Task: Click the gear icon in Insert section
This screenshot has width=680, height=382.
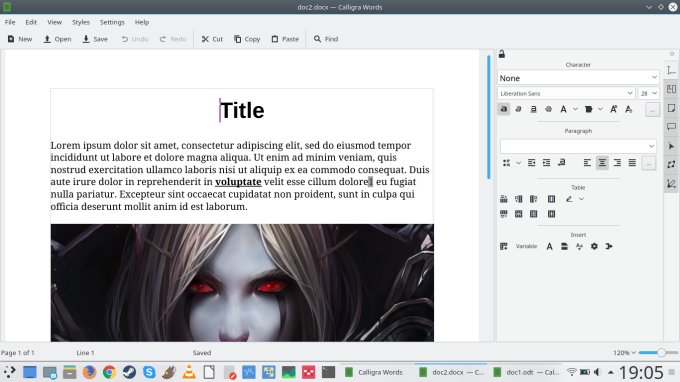Action: pyautogui.click(x=594, y=246)
